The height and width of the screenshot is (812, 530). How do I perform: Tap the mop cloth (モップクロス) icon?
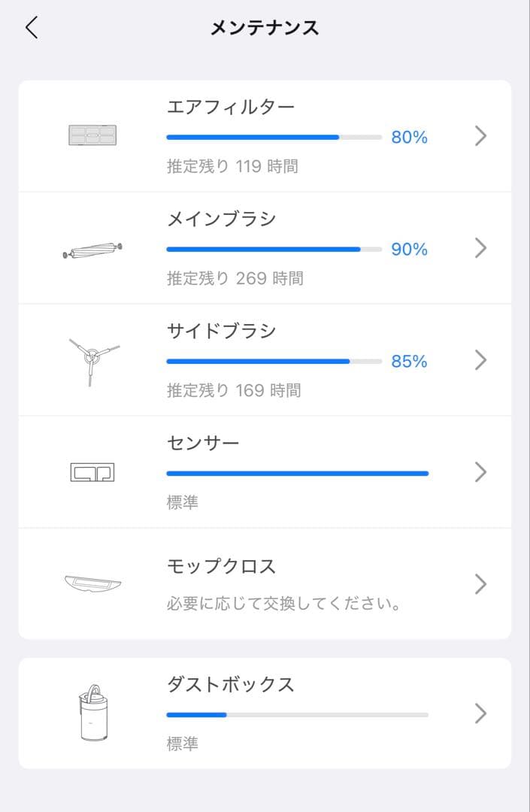click(x=92, y=583)
